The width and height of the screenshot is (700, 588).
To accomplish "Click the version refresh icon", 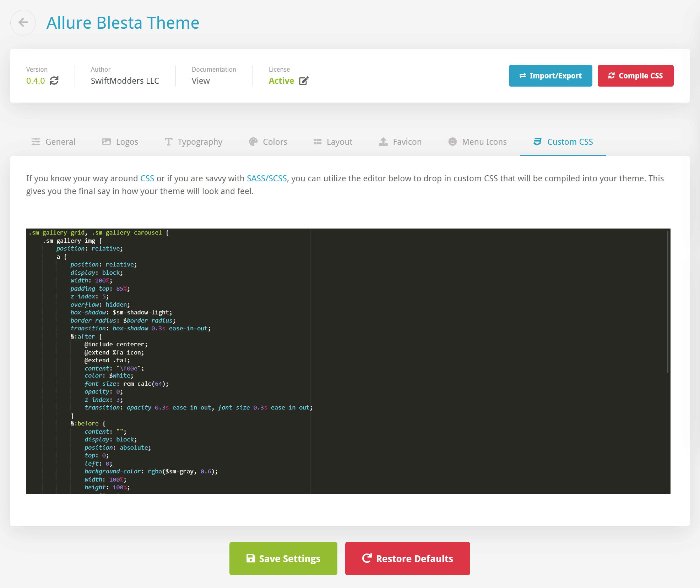I will (54, 81).
